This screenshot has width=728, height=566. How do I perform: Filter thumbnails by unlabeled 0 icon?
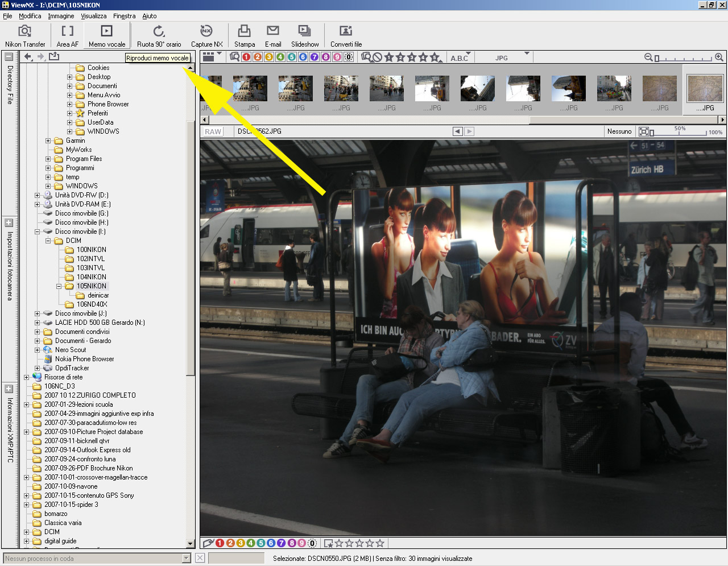pos(349,57)
